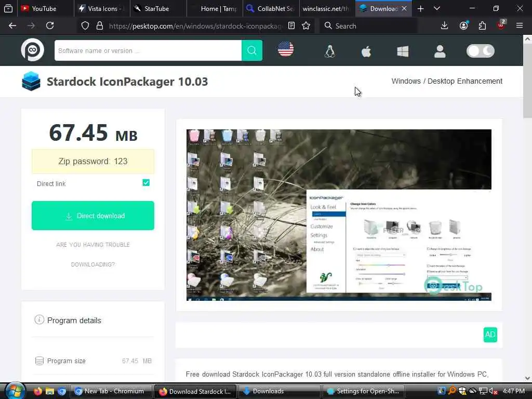This screenshot has width=532, height=399.
Task: Switch to the CollabNet tab
Action: [x=271, y=8]
